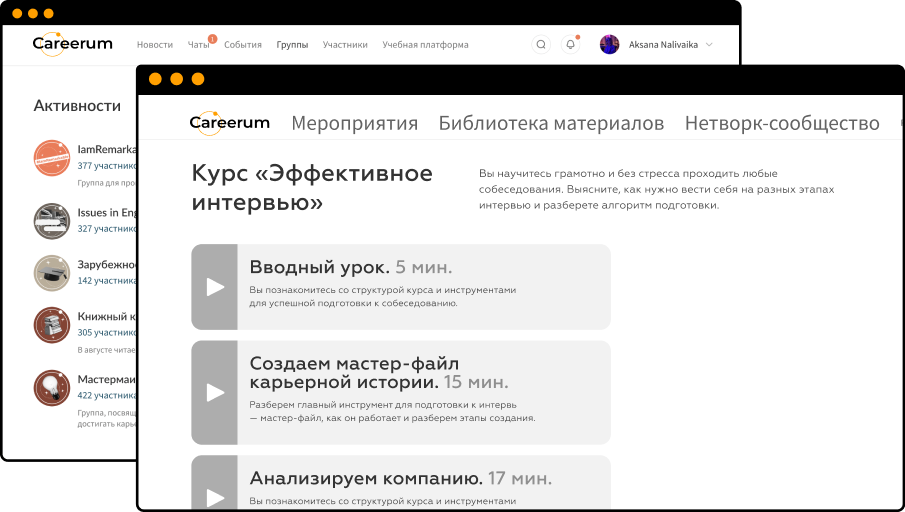Select the События menu item

(x=243, y=45)
